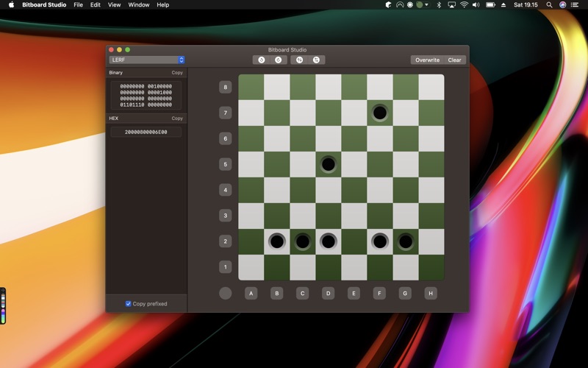The image size is (588, 368).
Task: Open the LERF mapping dropdown
Action: click(x=146, y=60)
